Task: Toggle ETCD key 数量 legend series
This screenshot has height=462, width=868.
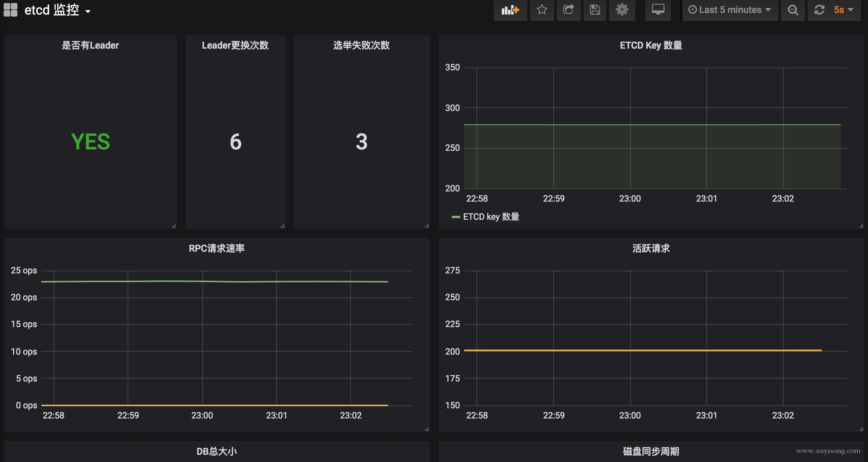Action: [491, 217]
